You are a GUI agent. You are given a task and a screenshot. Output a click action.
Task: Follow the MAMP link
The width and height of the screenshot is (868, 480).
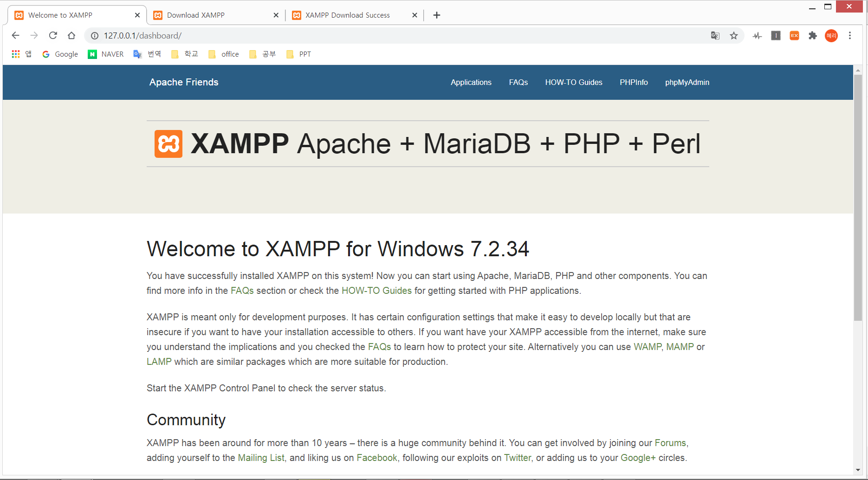[x=680, y=347]
